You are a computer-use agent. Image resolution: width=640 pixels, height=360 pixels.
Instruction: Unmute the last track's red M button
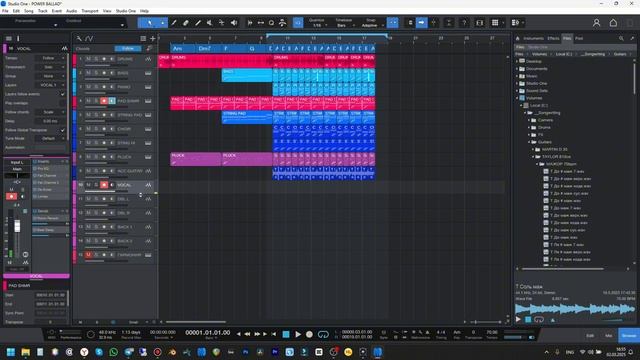point(88,255)
